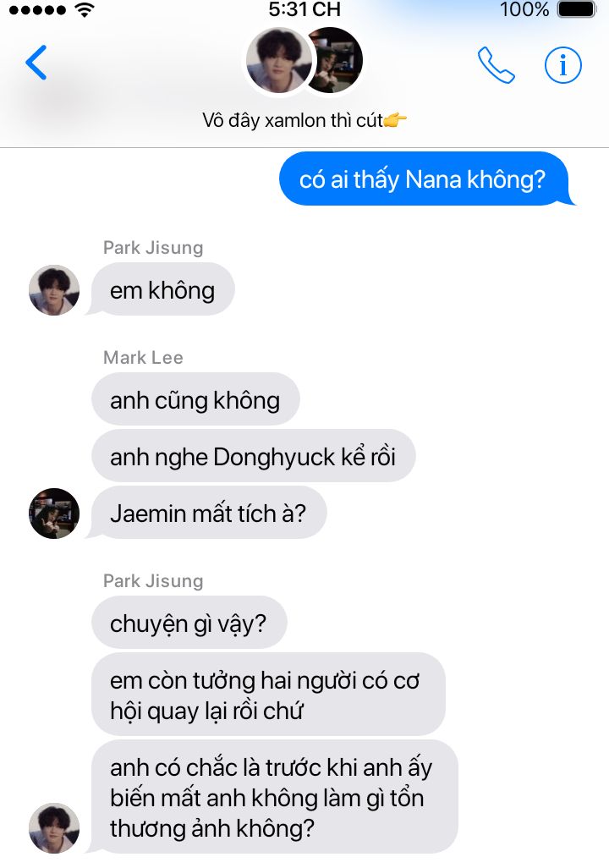The height and width of the screenshot is (868, 609).
Task: Tap the group avatar pair in header
Action: click(x=304, y=60)
